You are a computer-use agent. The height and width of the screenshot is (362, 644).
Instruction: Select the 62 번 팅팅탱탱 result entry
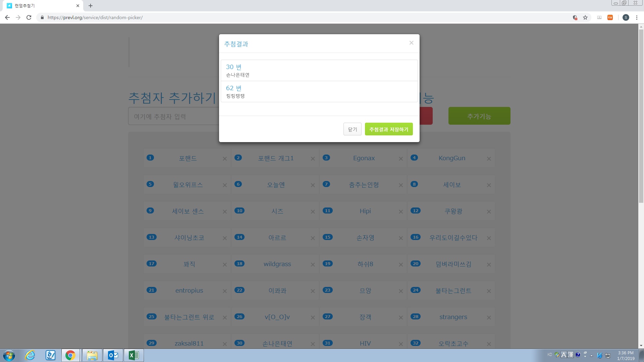pos(319,92)
